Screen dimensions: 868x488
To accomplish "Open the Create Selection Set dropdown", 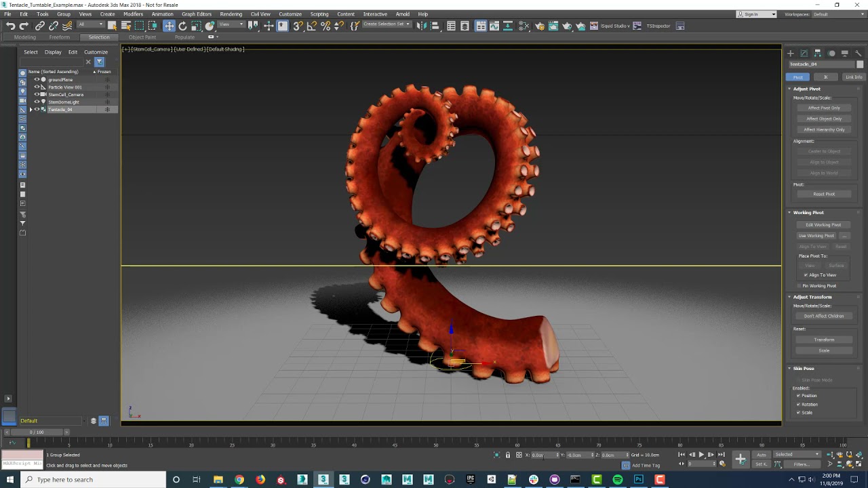I will click(x=387, y=24).
